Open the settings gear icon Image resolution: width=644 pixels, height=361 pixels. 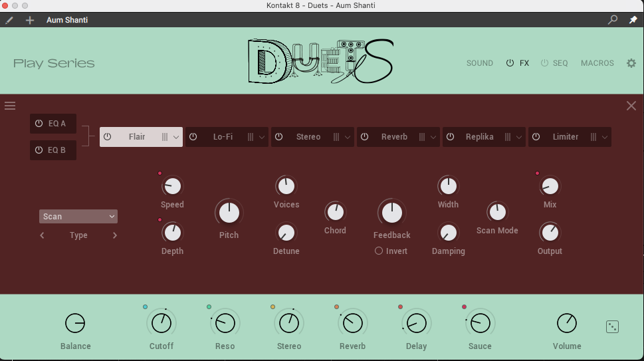631,63
